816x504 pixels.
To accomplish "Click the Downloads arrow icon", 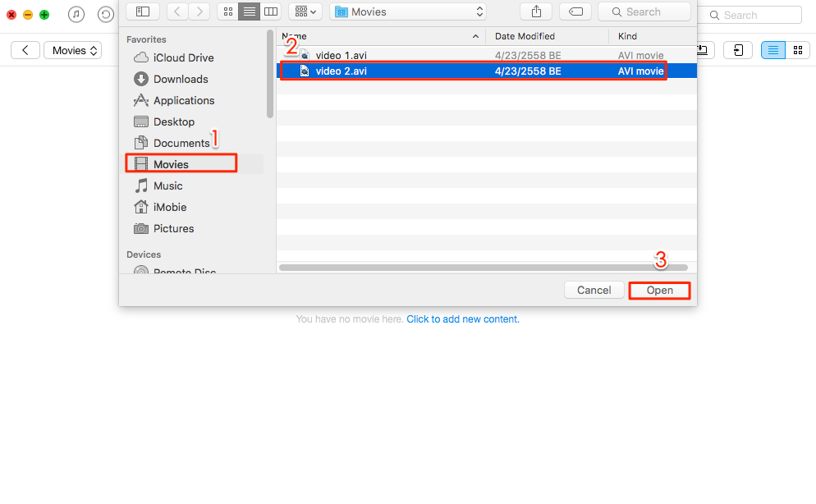I will [141, 79].
